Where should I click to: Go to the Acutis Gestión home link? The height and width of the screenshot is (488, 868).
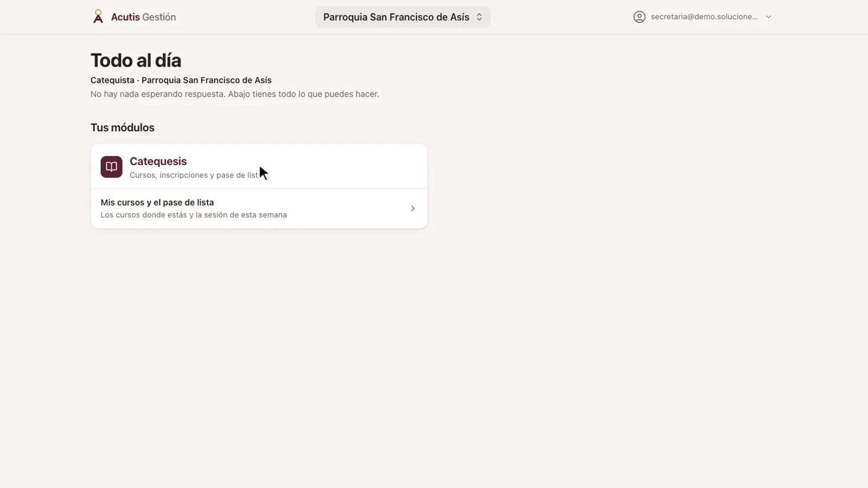point(134,17)
